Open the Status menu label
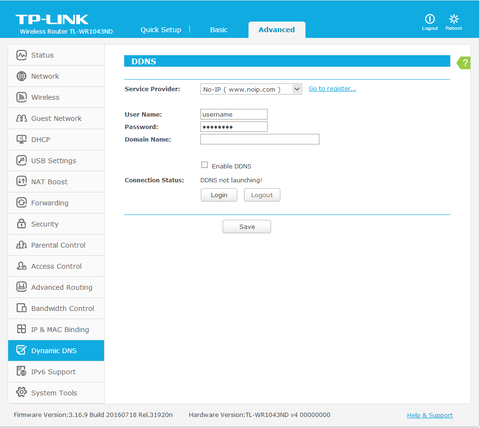 42,55
